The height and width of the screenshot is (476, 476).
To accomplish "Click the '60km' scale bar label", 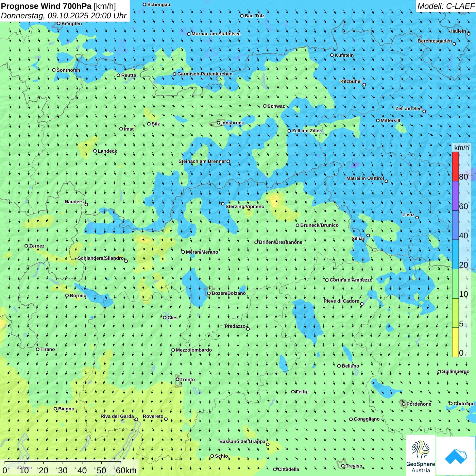I will [x=126, y=470].
